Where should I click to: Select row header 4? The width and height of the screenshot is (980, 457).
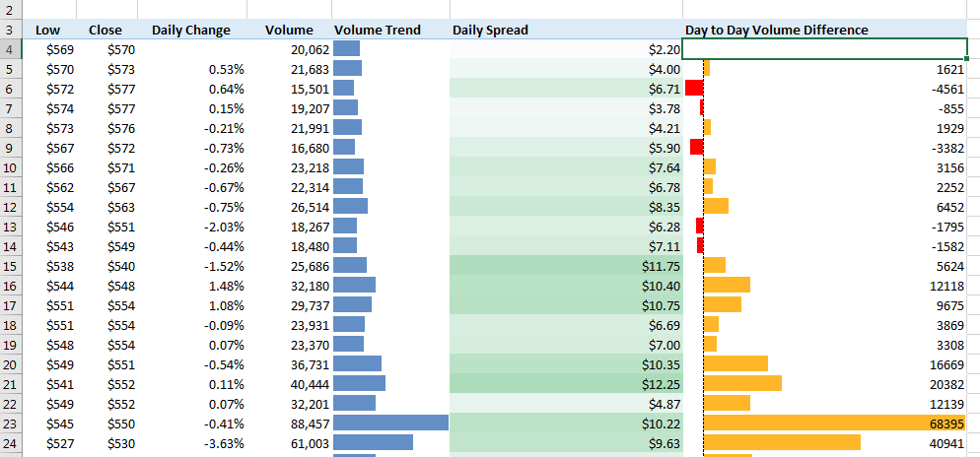click(x=11, y=48)
